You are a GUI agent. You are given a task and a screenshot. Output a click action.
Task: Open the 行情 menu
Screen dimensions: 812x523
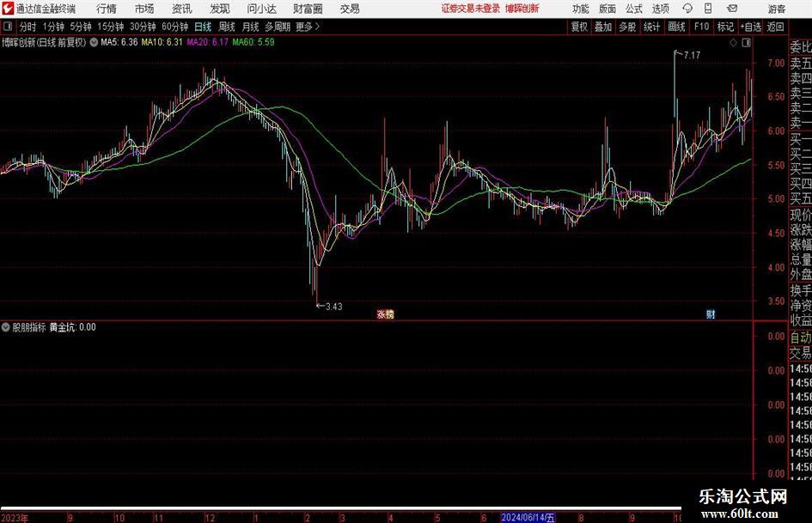point(107,9)
